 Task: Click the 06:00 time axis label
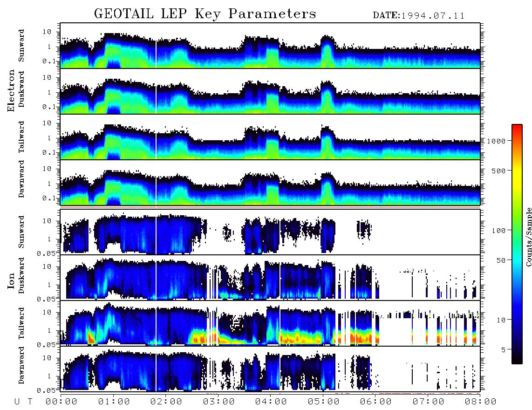(x=376, y=402)
